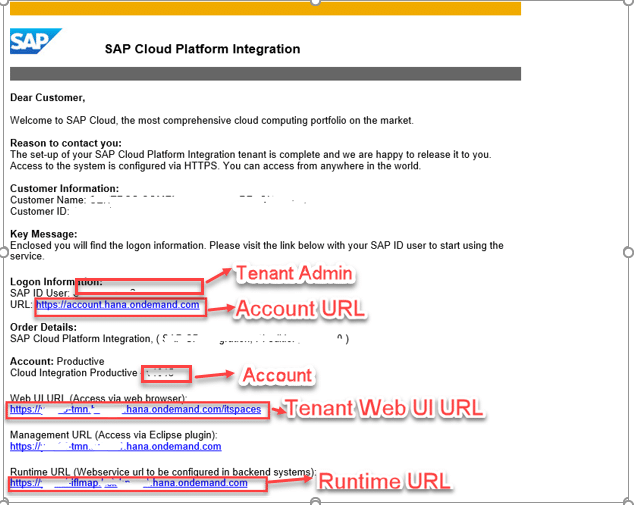Click the dark gray divider bar
The width and height of the screenshot is (635, 505).
[x=265, y=73]
